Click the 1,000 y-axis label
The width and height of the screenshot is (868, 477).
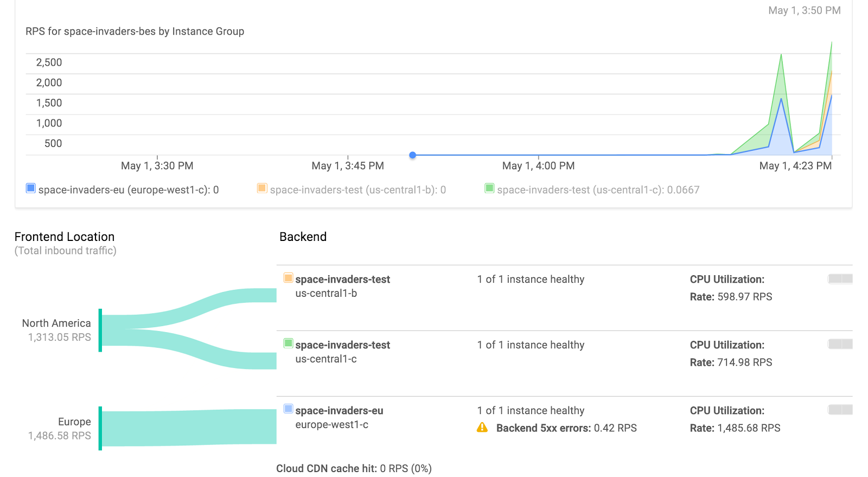pos(49,123)
